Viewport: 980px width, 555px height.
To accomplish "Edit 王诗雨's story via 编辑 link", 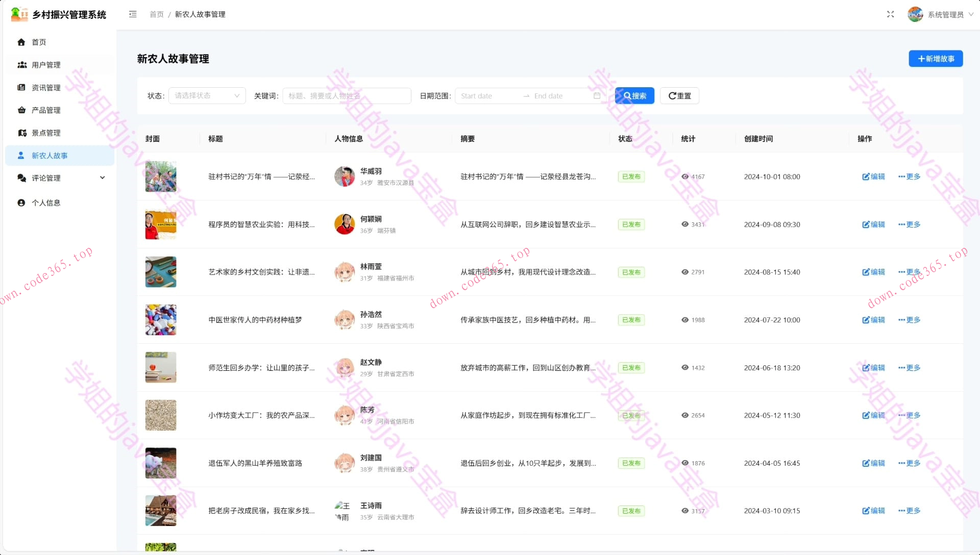I will click(x=874, y=511).
